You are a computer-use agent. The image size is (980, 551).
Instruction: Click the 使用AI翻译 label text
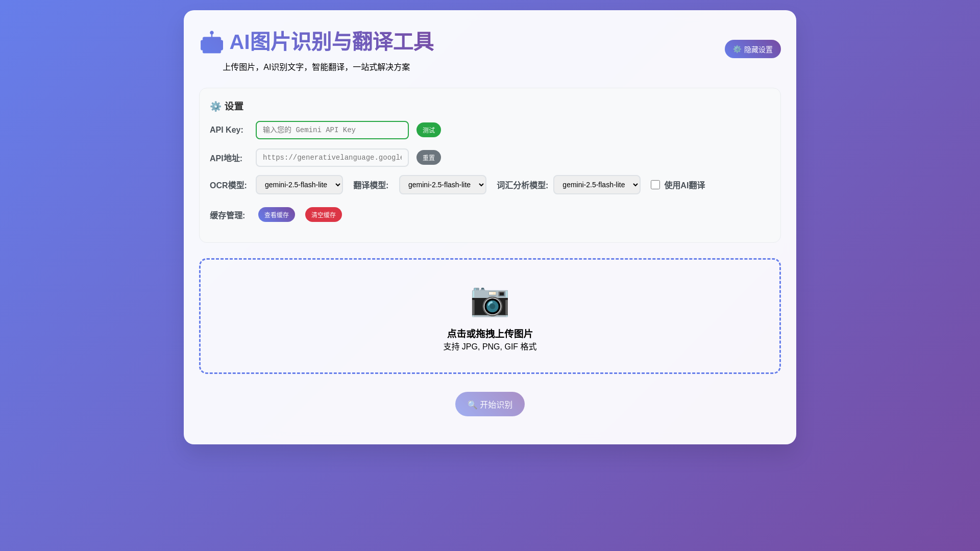tap(684, 185)
